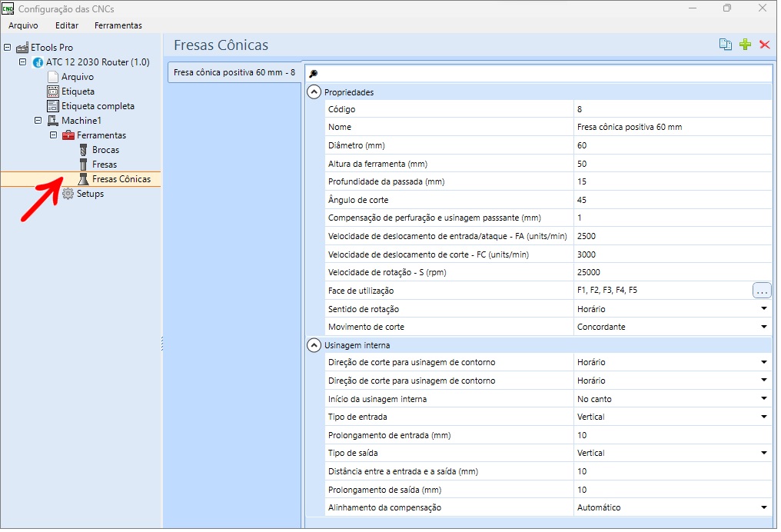Image resolution: width=781 pixels, height=532 pixels.
Task: Open the Editar menu
Action: point(67,25)
